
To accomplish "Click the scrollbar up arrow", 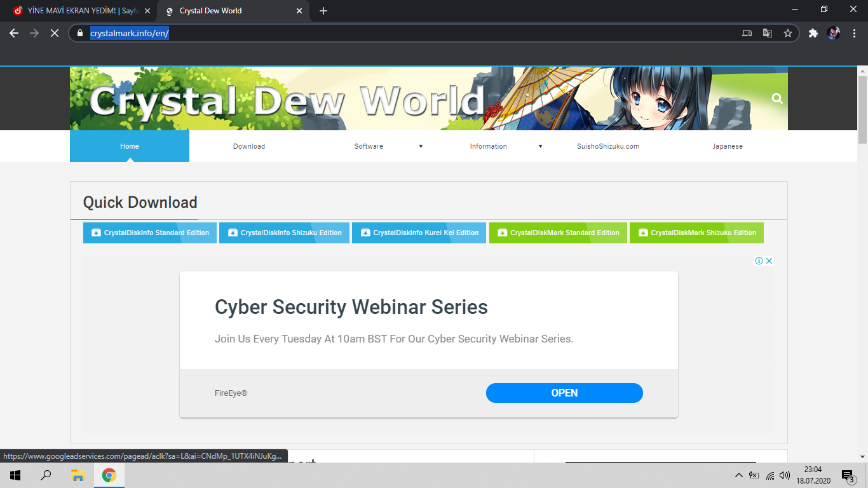I will (862, 71).
